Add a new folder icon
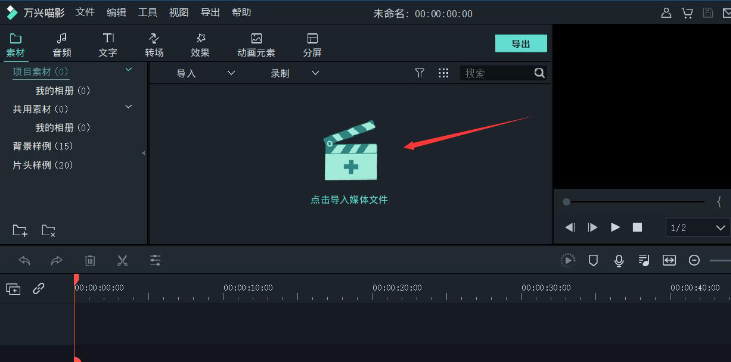 click(x=20, y=230)
